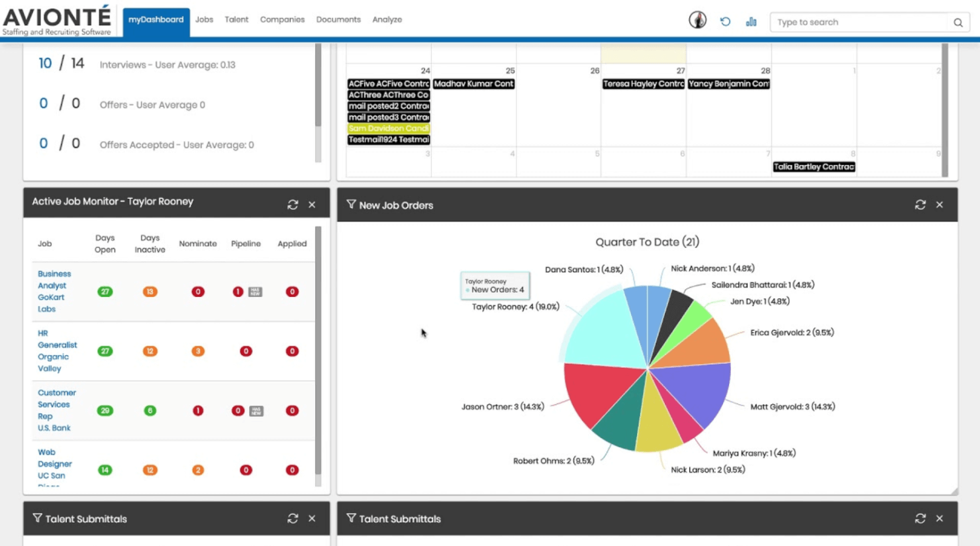The image size is (980, 546).
Task: Select the Taylor Rooney cyan pie slice
Action: point(599,329)
